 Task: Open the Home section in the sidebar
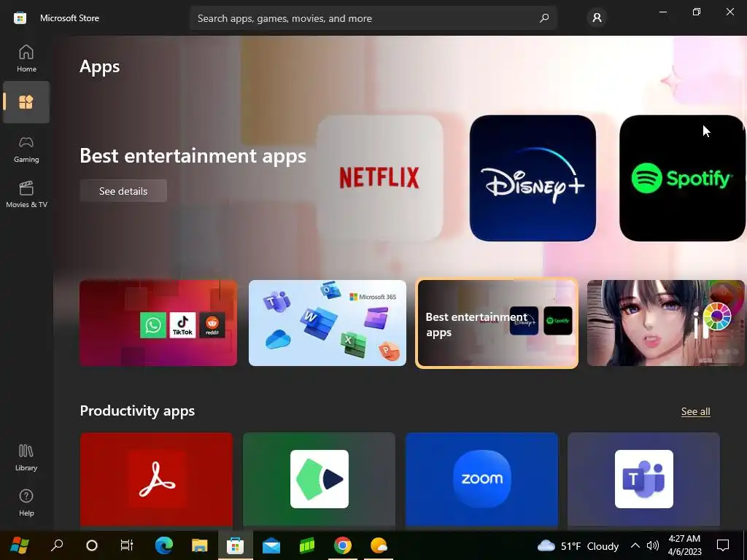[26, 58]
